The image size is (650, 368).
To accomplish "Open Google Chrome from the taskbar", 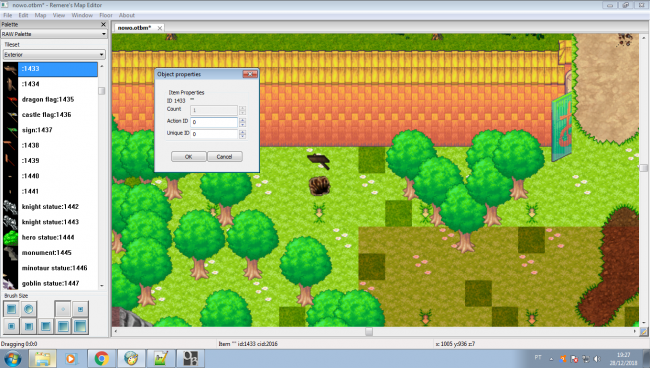I will (102, 358).
